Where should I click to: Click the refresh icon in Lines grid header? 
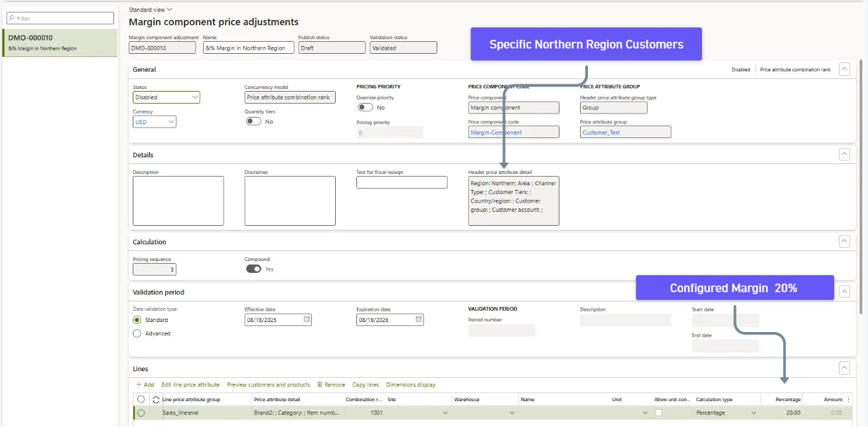[156, 400]
